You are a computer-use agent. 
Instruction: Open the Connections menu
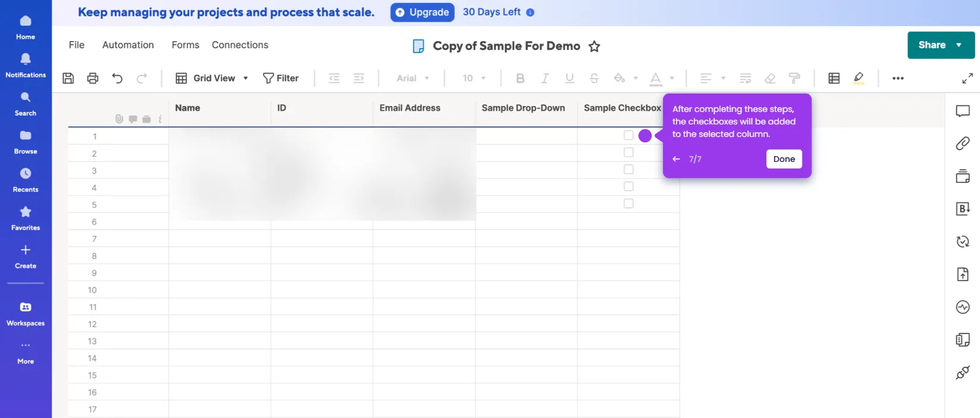coord(240,45)
